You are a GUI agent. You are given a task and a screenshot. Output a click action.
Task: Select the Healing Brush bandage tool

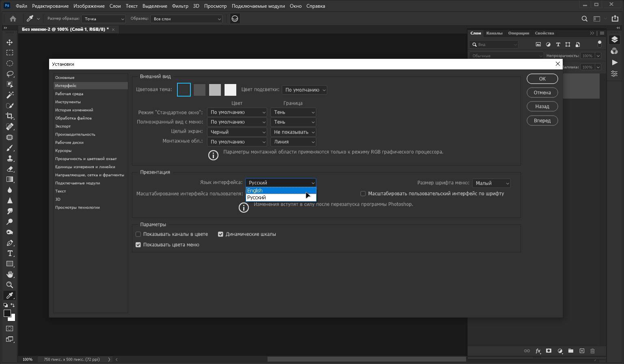tap(10, 127)
